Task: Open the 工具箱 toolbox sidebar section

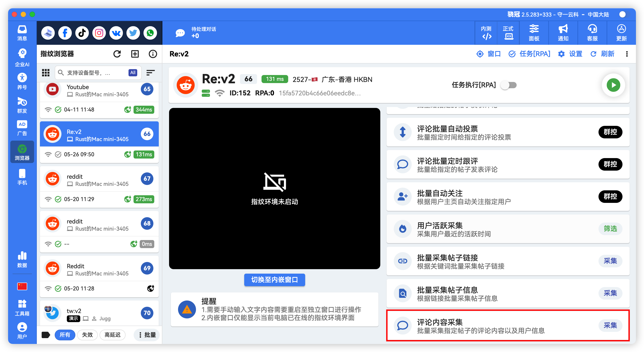Action: coord(22,308)
